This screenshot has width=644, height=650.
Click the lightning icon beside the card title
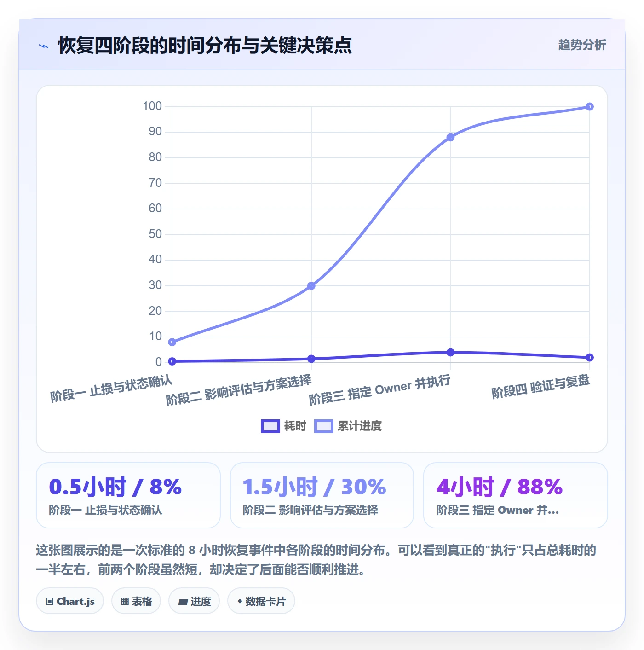click(44, 46)
